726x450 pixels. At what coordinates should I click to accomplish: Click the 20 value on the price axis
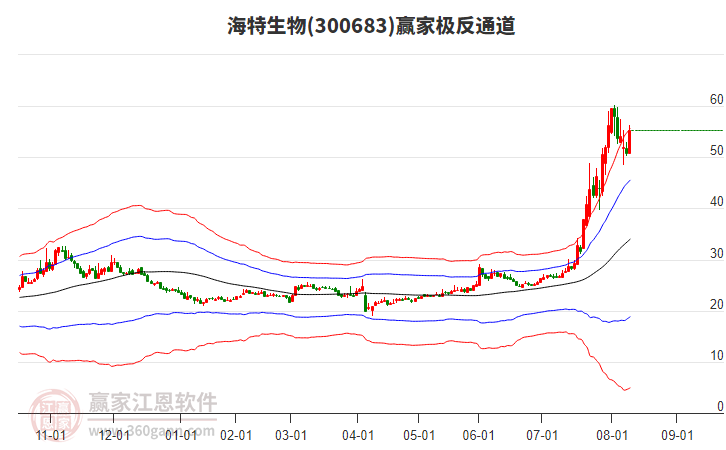tap(717, 305)
